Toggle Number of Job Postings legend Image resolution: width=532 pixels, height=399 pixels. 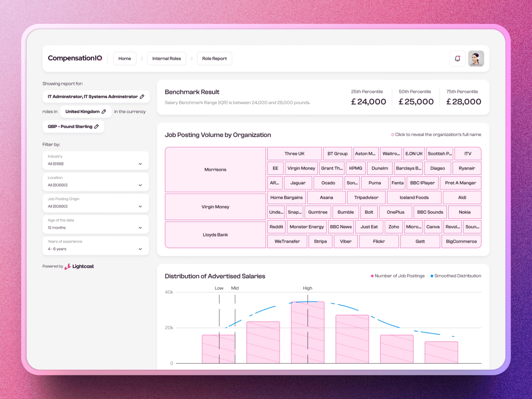coord(398,276)
